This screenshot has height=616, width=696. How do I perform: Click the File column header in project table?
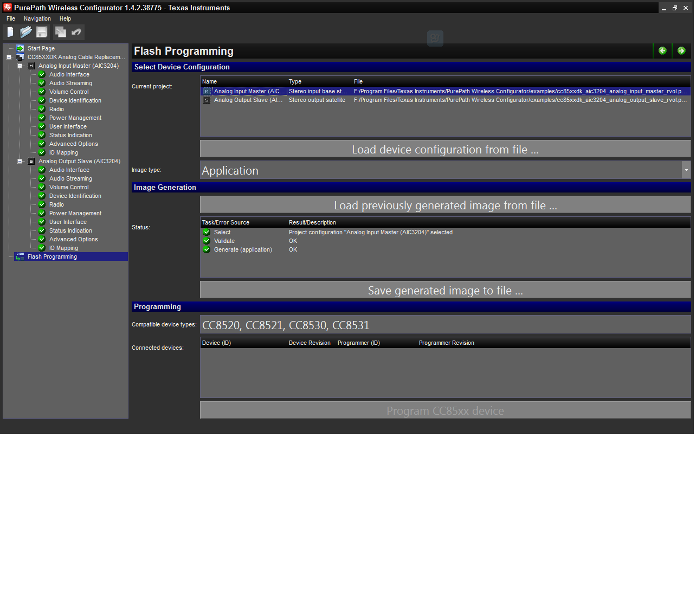(358, 81)
